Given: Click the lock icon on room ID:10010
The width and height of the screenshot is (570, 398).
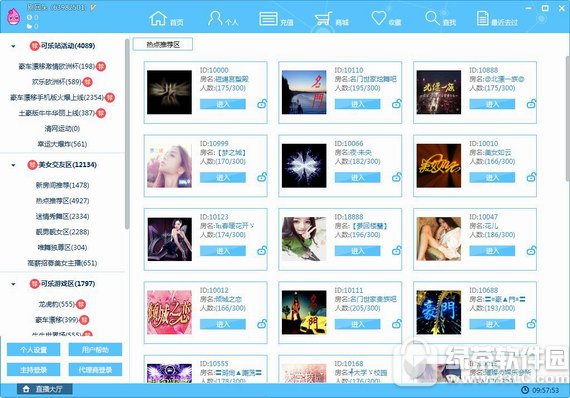Looking at the screenshot, I should click(x=531, y=177).
